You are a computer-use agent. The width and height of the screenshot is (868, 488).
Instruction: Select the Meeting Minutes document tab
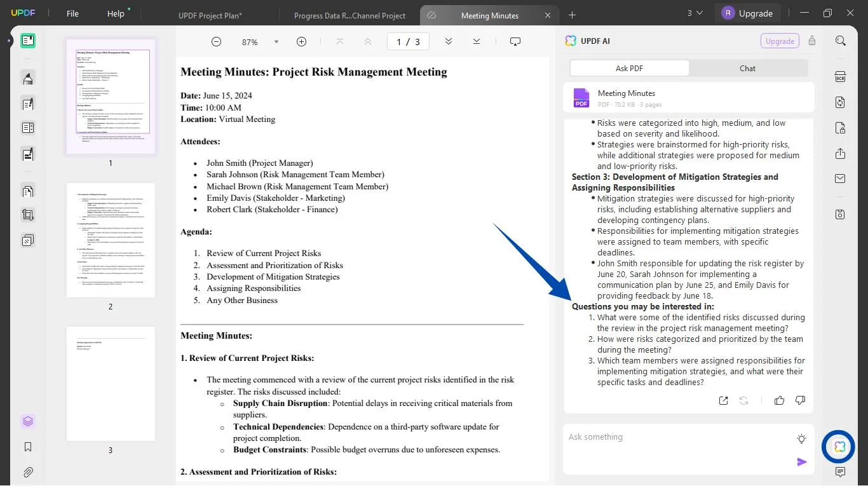[x=489, y=15]
